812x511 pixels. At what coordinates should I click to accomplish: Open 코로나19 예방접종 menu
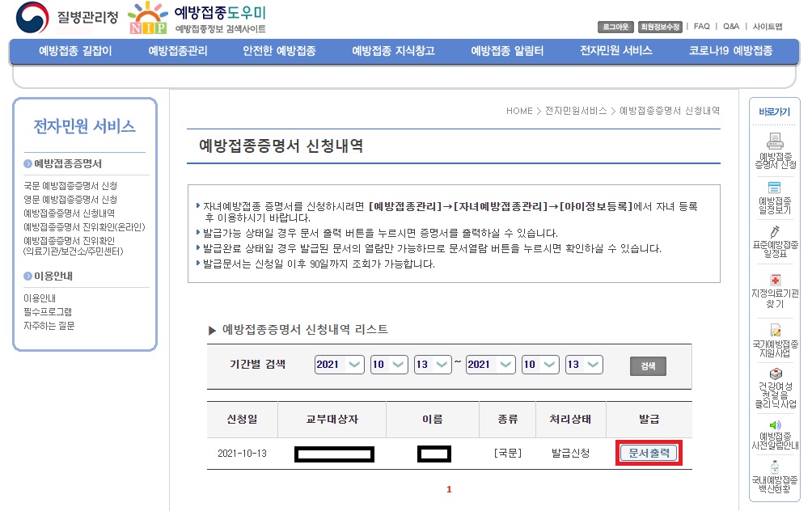[730, 51]
